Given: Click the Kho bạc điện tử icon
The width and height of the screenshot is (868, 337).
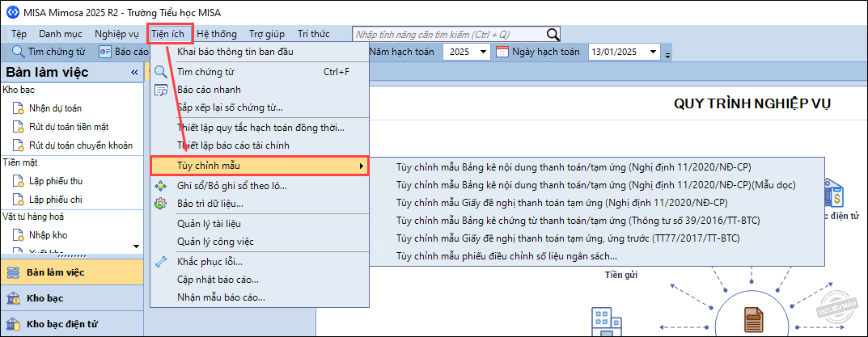Looking at the screenshot, I should [13, 324].
